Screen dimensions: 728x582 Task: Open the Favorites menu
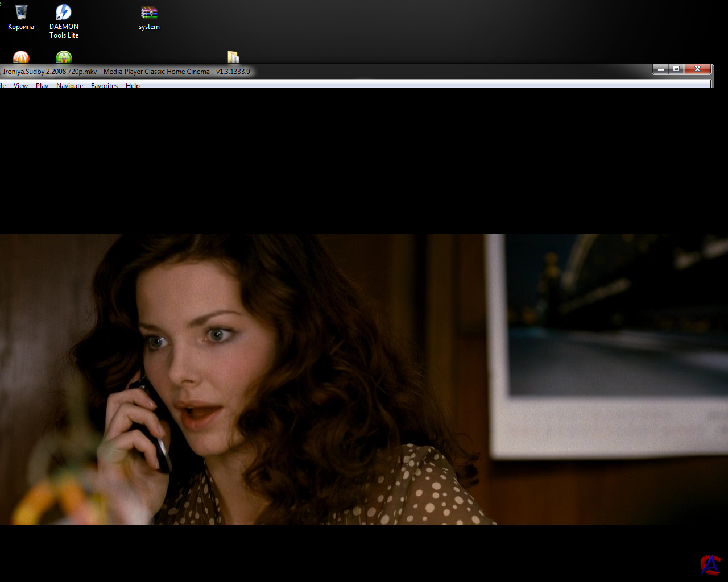click(104, 85)
